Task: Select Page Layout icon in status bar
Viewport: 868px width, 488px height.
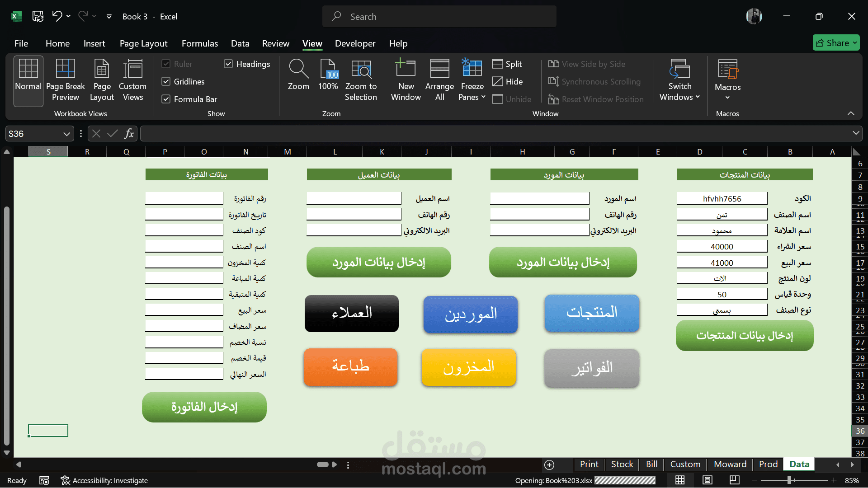Action: (708, 480)
